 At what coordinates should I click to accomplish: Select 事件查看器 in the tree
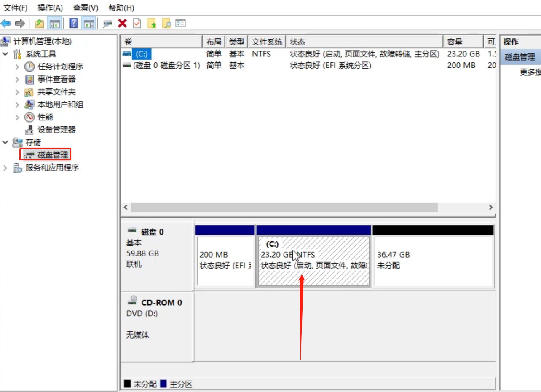56,79
